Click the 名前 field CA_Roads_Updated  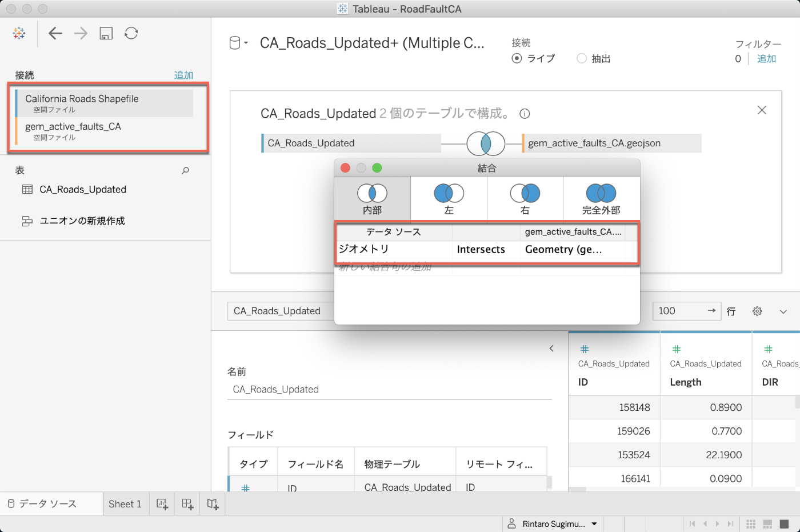pos(390,390)
